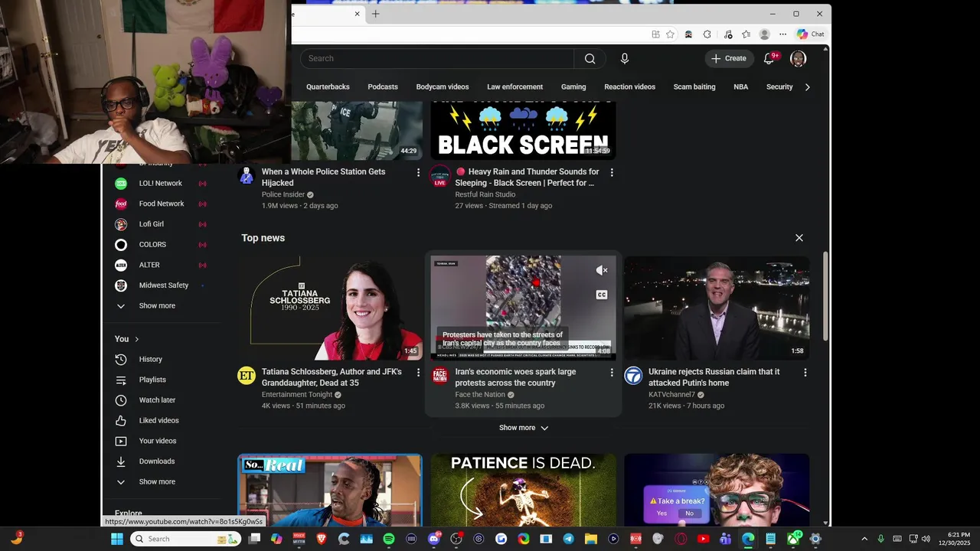980x551 pixels.
Task: Click the YouTube search magnifier button
Action: [x=590, y=58]
